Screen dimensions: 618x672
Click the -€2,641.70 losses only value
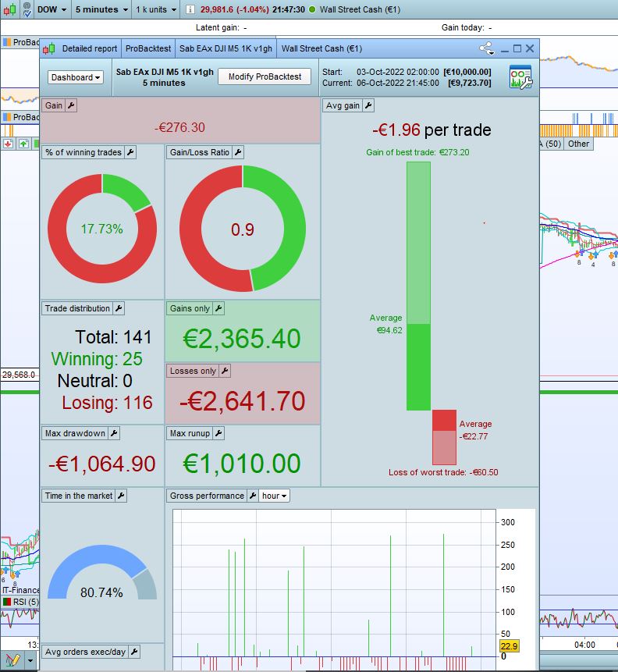243,401
